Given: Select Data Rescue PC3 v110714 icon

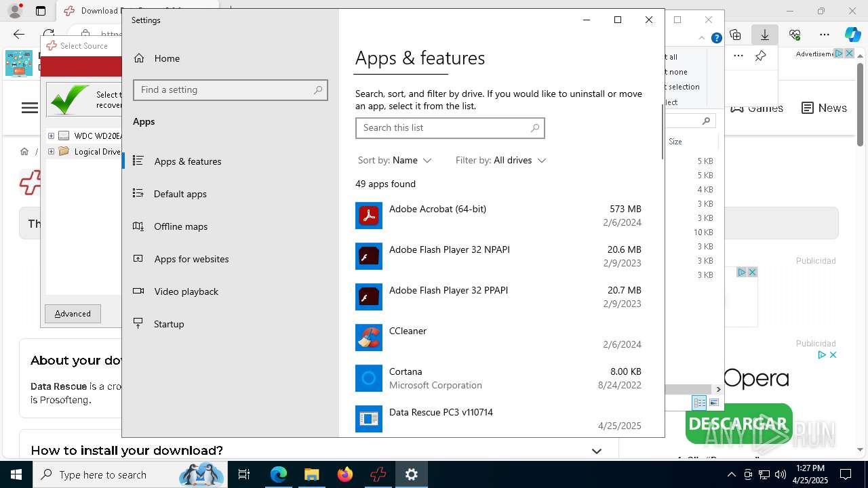Looking at the screenshot, I should pos(369,419).
